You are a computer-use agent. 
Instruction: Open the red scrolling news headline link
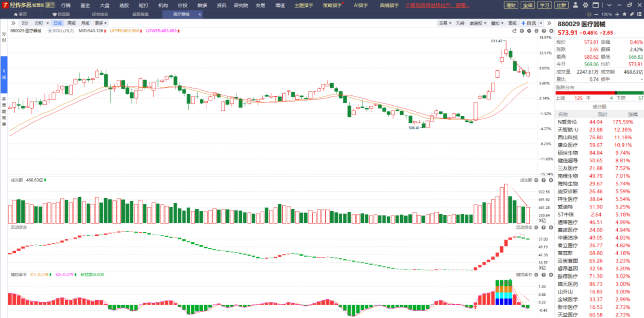click(437, 5)
